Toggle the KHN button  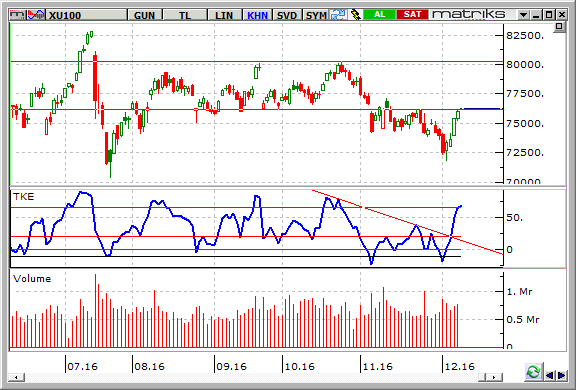click(257, 15)
